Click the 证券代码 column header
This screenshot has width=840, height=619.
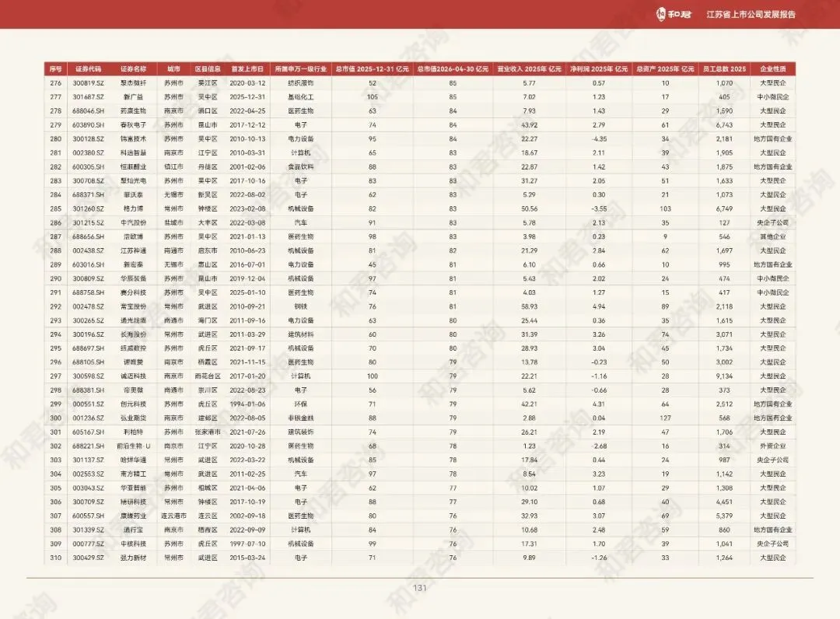pyautogui.click(x=89, y=69)
